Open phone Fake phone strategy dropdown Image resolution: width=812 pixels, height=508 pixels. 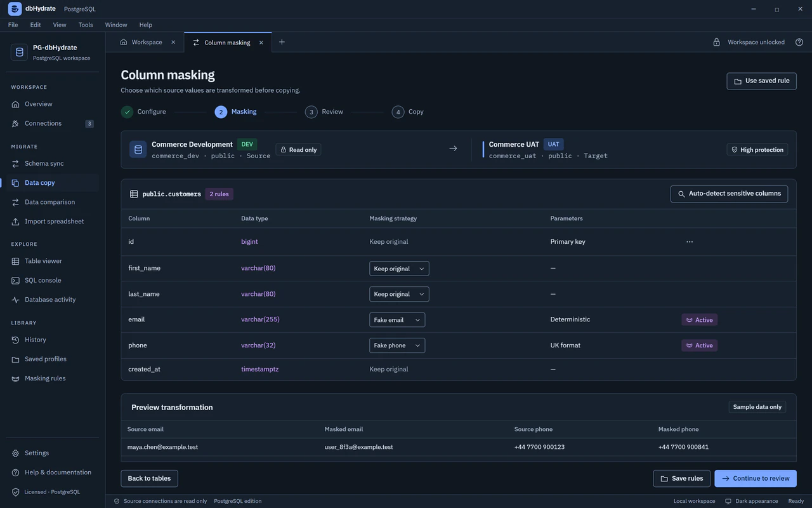pyautogui.click(x=397, y=345)
